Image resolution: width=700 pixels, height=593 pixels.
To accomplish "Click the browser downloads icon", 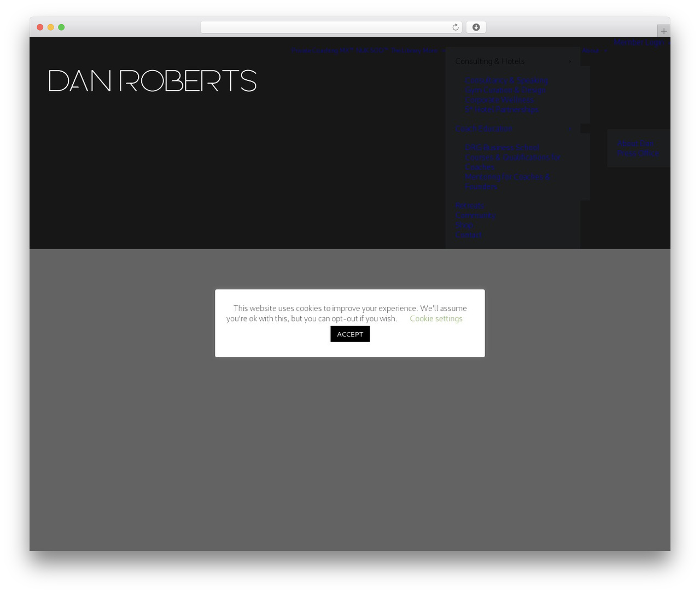I will (x=476, y=27).
